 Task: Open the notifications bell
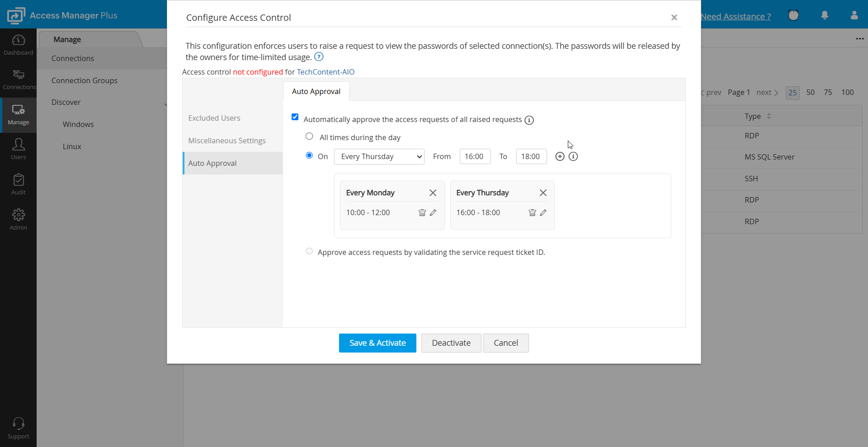click(825, 15)
